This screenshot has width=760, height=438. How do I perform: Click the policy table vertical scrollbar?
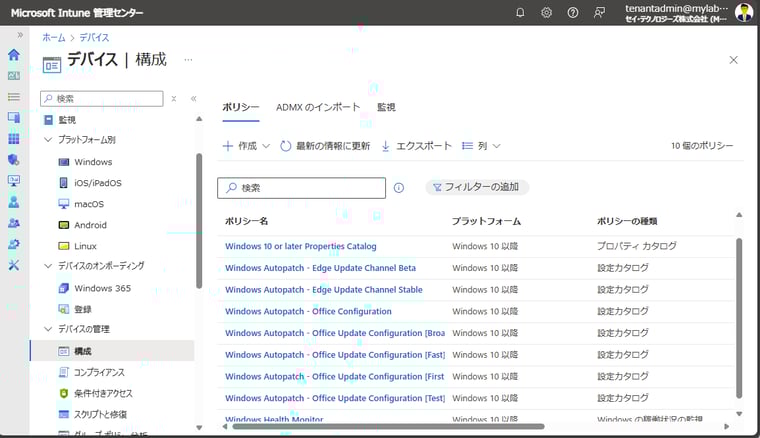point(739,318)
